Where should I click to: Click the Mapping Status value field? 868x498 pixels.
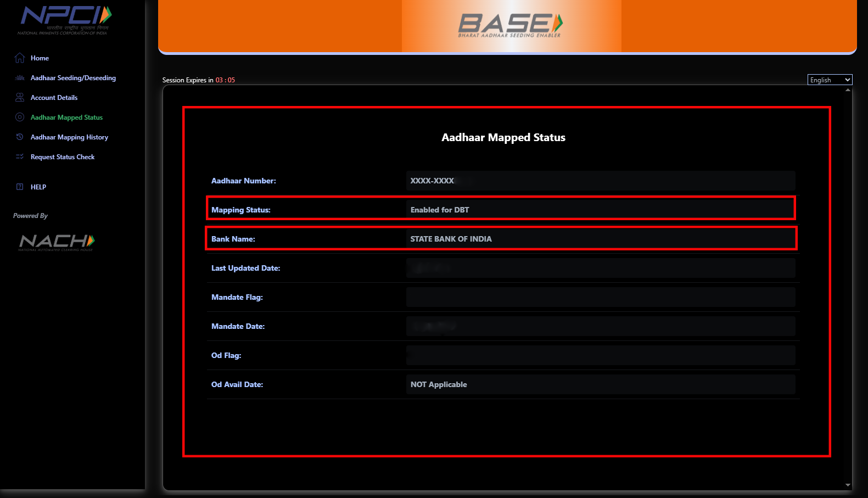pyautogui.click(x=600, y=210)
